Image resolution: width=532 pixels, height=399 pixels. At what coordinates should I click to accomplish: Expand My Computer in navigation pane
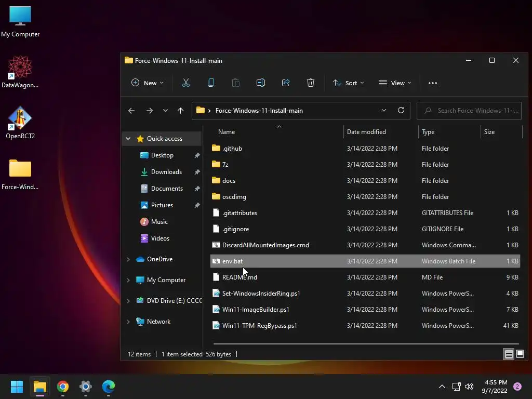tap(128, 280)
